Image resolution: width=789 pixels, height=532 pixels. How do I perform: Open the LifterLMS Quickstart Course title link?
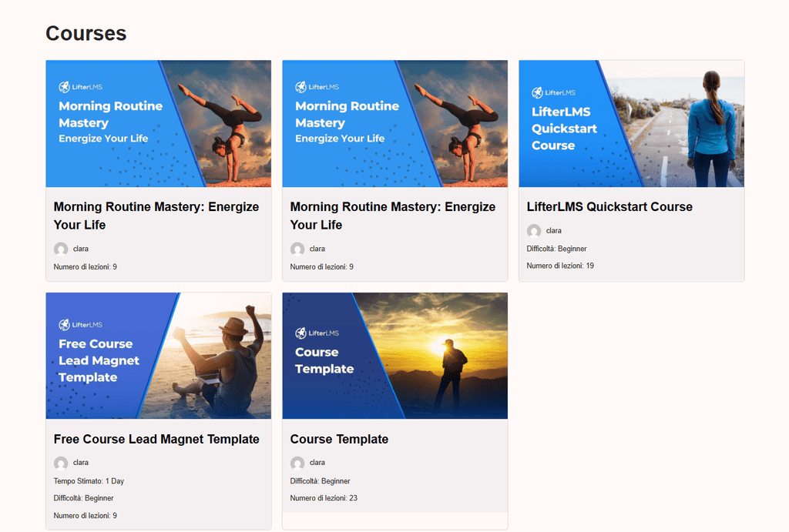click(x=609, y=206)
